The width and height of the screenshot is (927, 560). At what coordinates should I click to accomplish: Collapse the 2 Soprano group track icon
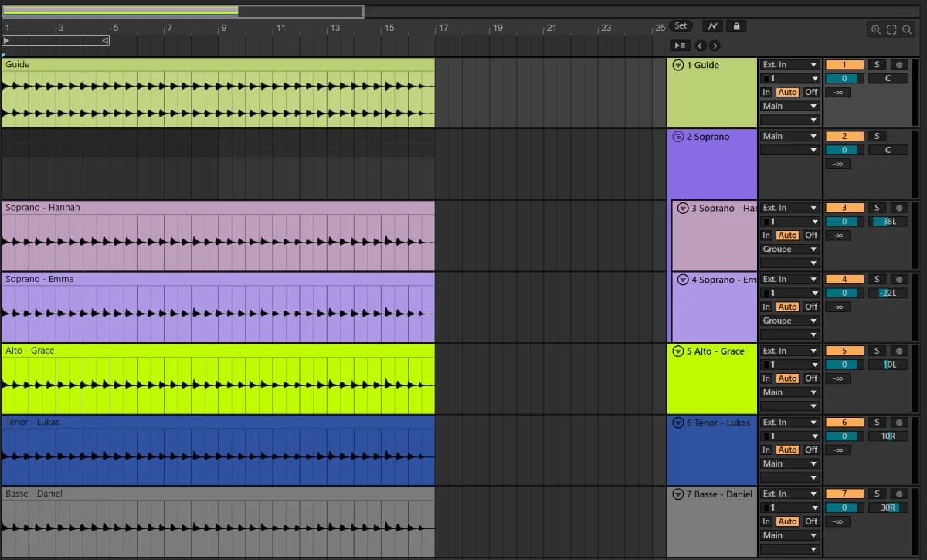[x=678, y=137]
